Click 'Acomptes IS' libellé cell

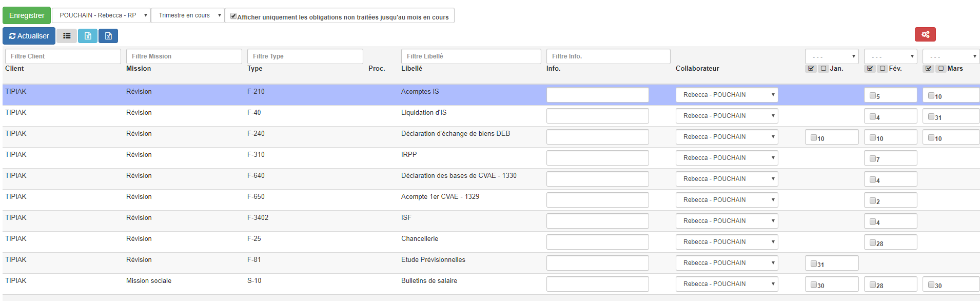click(420, 92)
